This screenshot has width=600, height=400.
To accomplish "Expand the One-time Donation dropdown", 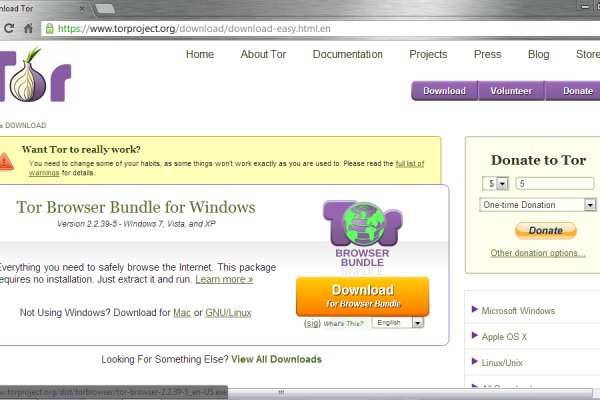I will (590, 205).
